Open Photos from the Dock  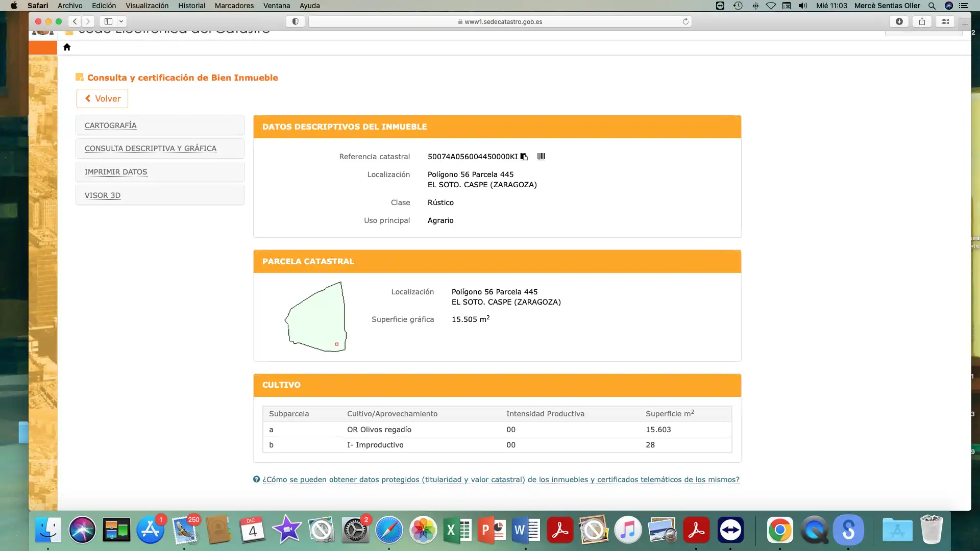424,530
